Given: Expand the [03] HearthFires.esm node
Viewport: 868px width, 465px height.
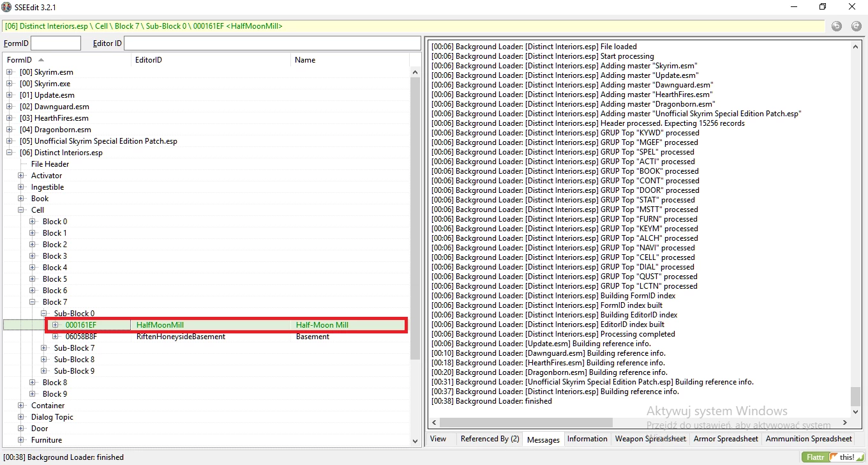Looking at the screenshot, I should pyautogui.click(x=10, y=118).
